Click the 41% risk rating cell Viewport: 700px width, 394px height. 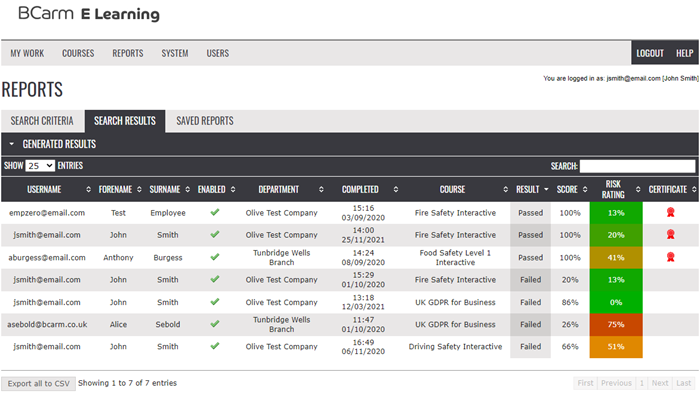(616, 257)
